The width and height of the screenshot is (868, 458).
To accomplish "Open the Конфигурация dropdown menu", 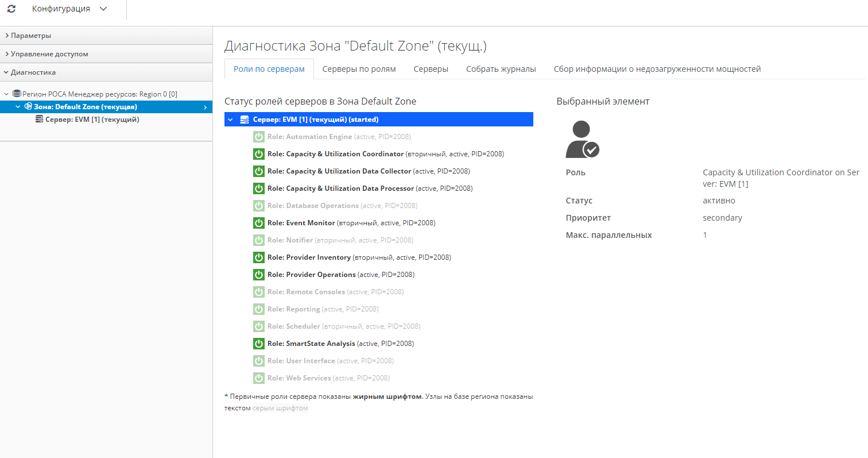I will (x=69, y=9).
